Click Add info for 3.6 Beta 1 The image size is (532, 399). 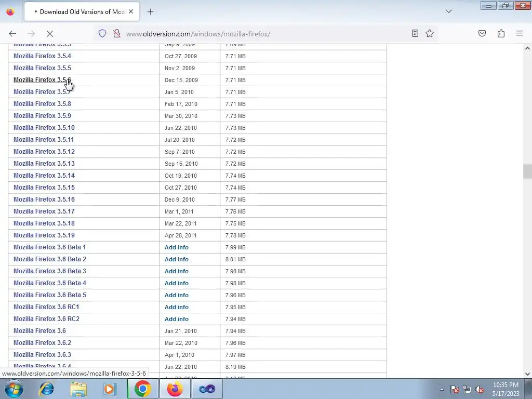[177, 247]
